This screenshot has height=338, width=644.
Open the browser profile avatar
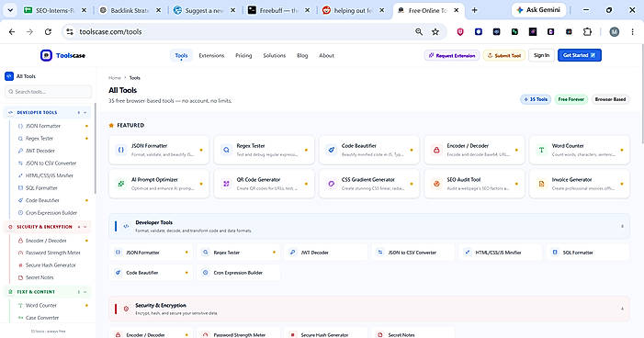pos(615,31)
